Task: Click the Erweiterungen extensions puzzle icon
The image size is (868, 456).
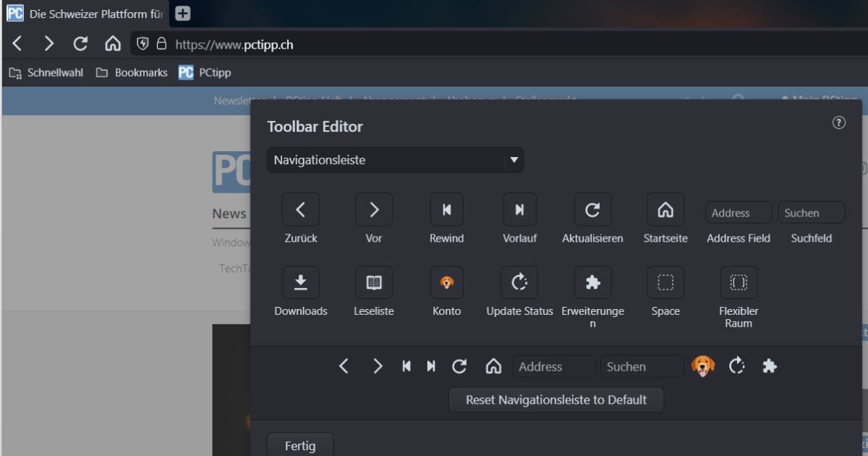Action: point(592,282)
